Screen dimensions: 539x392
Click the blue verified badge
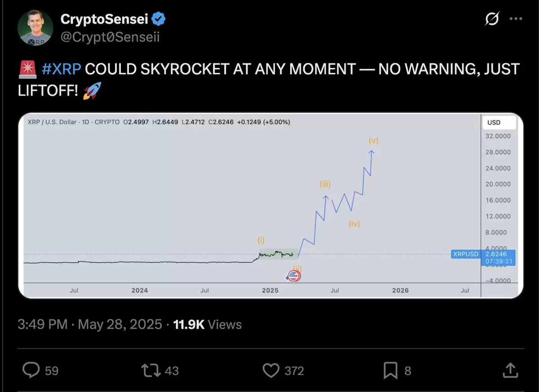point(159,19)
